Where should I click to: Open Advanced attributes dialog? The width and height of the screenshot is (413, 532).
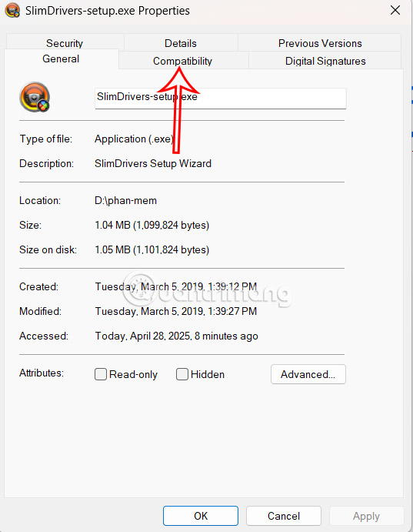coord(308,374)
